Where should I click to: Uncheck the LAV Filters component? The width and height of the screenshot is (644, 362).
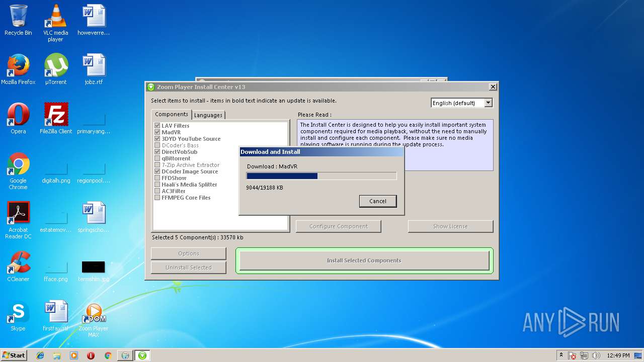[157, 126]
